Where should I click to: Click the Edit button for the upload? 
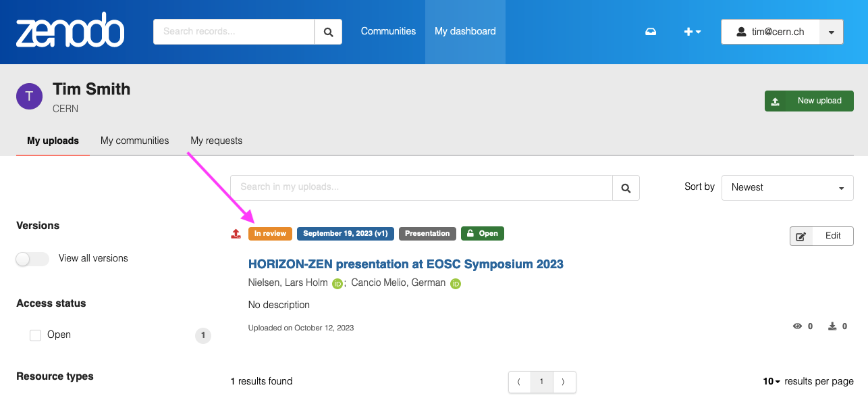click(x=821, y=236)
